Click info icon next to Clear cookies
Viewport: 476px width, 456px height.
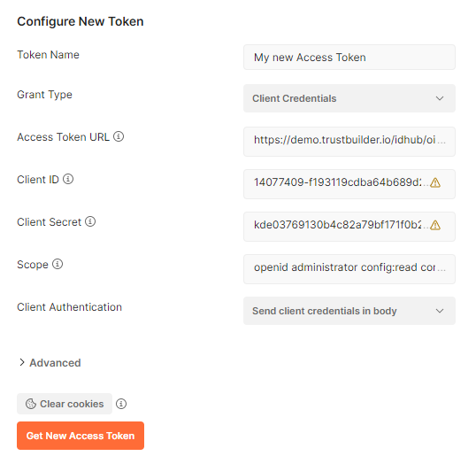(121, 404)
